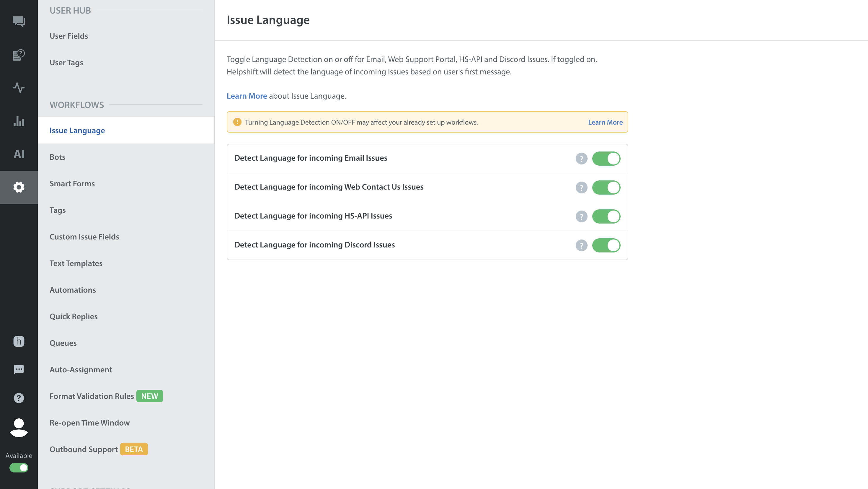Select Bots in Workflows menu
The image size is (868, 489).
57,157
